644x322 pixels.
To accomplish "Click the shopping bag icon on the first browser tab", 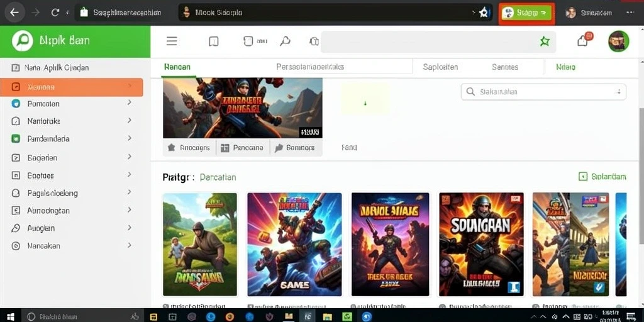I will coord(84,13).
